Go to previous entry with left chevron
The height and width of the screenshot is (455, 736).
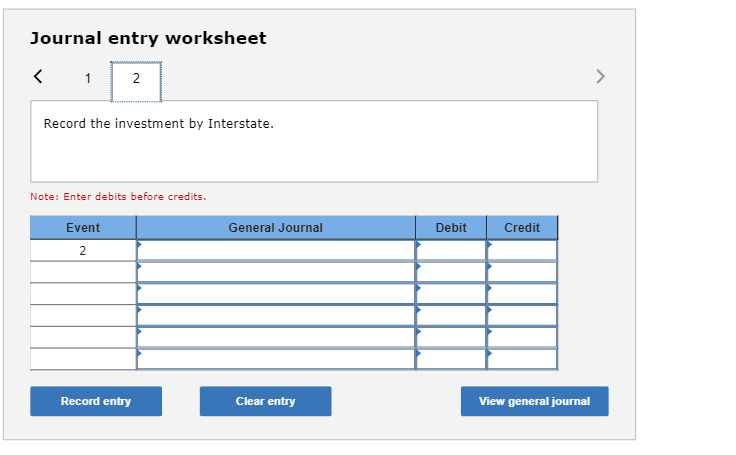coord(38,76)
